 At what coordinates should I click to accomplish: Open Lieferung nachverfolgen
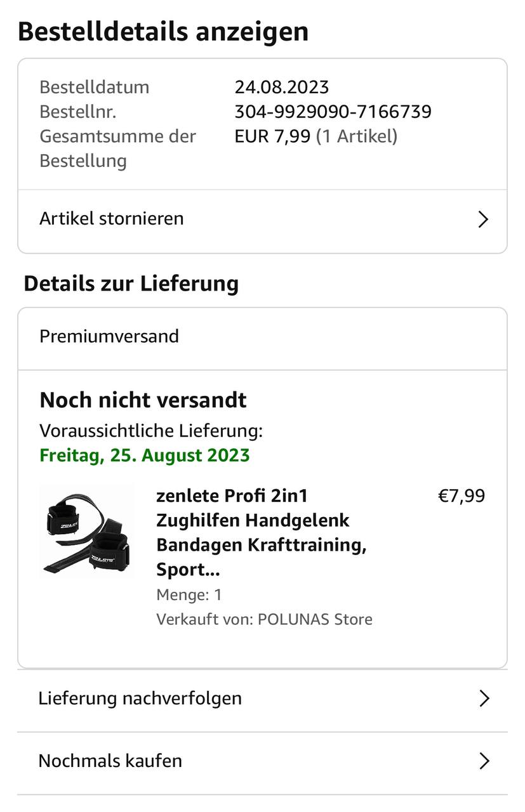coord(140,698)
